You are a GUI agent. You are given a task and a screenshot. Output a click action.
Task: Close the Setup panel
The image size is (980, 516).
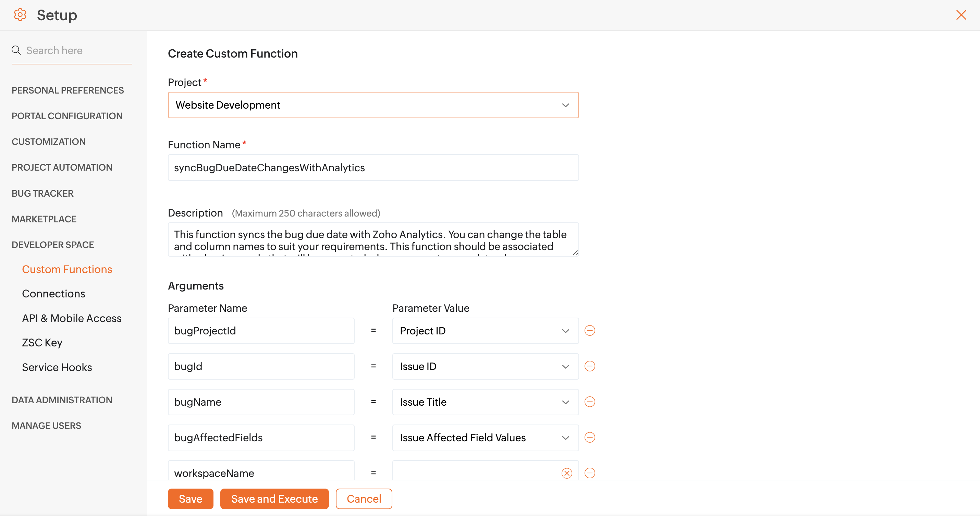[x=961, y=15]
